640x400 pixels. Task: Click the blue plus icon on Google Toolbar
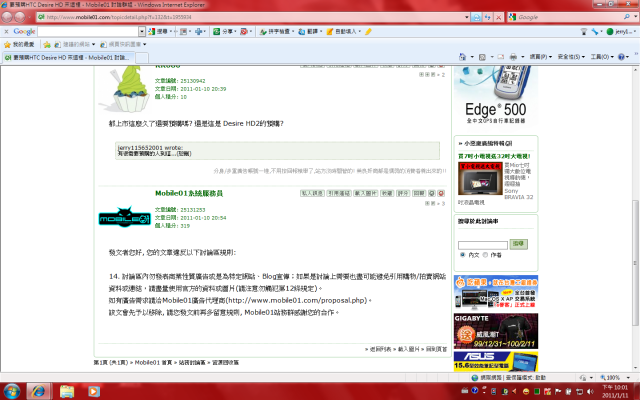199,31
